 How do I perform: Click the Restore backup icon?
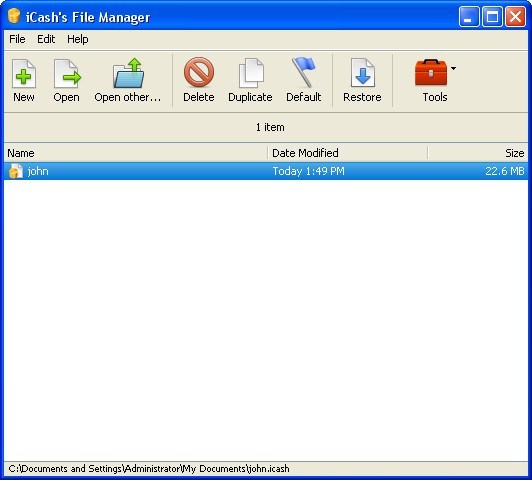(363, 73)
